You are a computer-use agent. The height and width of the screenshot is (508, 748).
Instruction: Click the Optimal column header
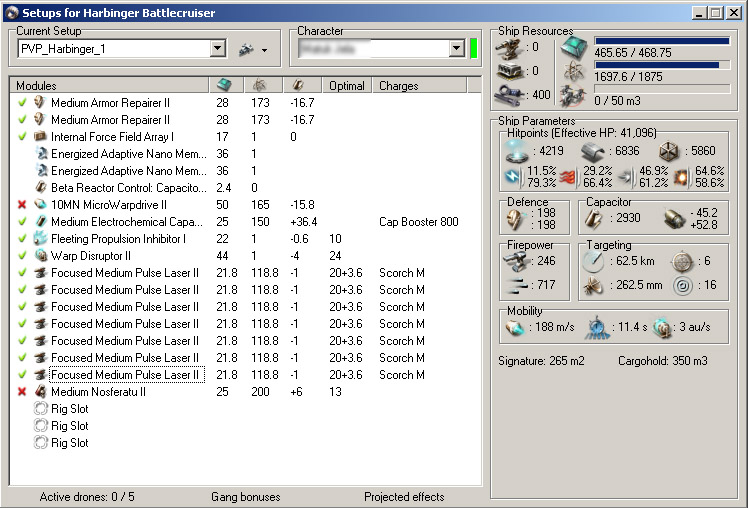(347, 86)
